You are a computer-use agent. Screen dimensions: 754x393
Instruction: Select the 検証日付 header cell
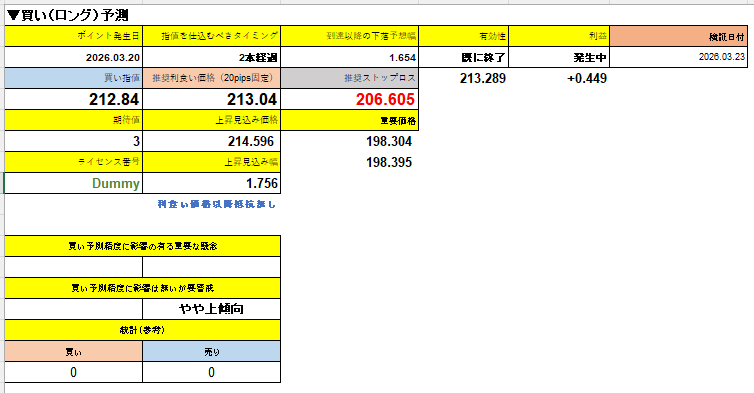pyautogui.click(x=679, y=36)
